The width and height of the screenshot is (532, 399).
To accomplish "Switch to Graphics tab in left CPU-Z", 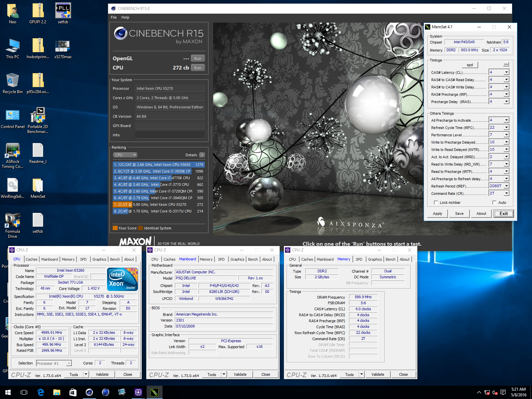I will (99, 259).
